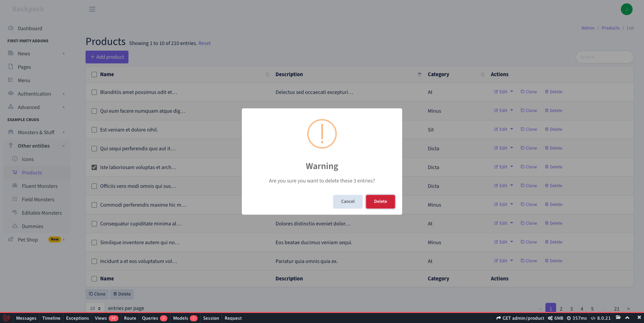Collapse the Other entities submenu

pyautogui.click(x=64, y=146)
